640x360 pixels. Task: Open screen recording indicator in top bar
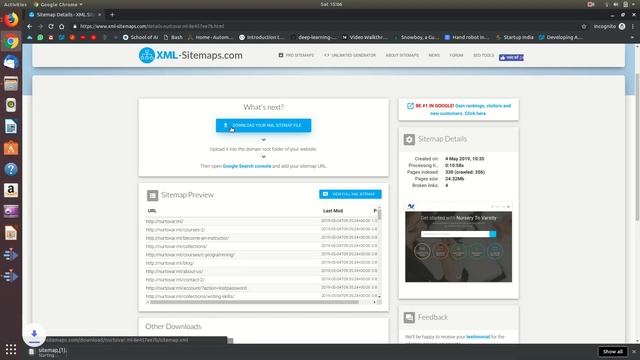[591, 4]
